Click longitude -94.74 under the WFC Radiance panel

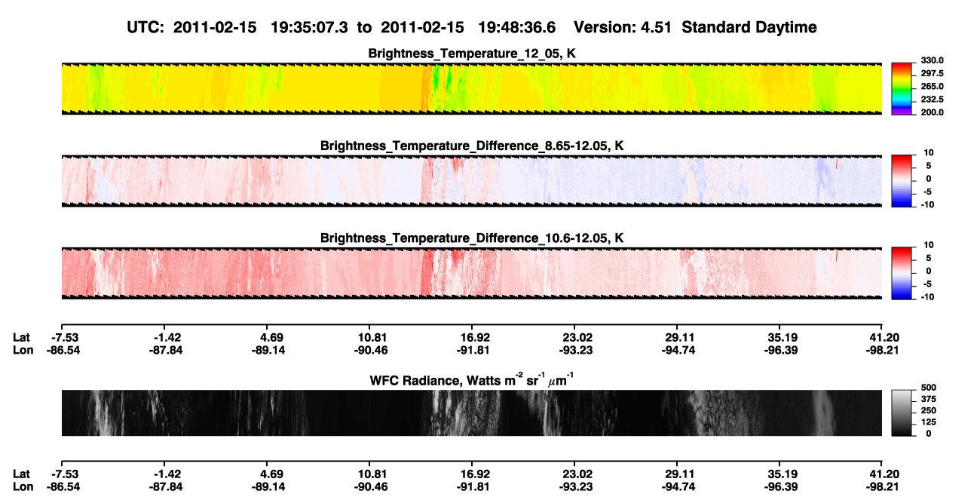677,486
